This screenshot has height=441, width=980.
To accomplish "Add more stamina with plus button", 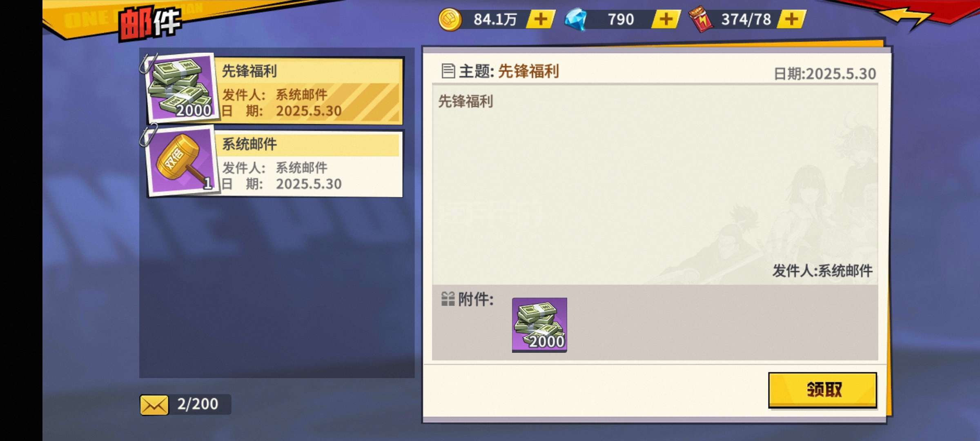I will tap(791, 20).
